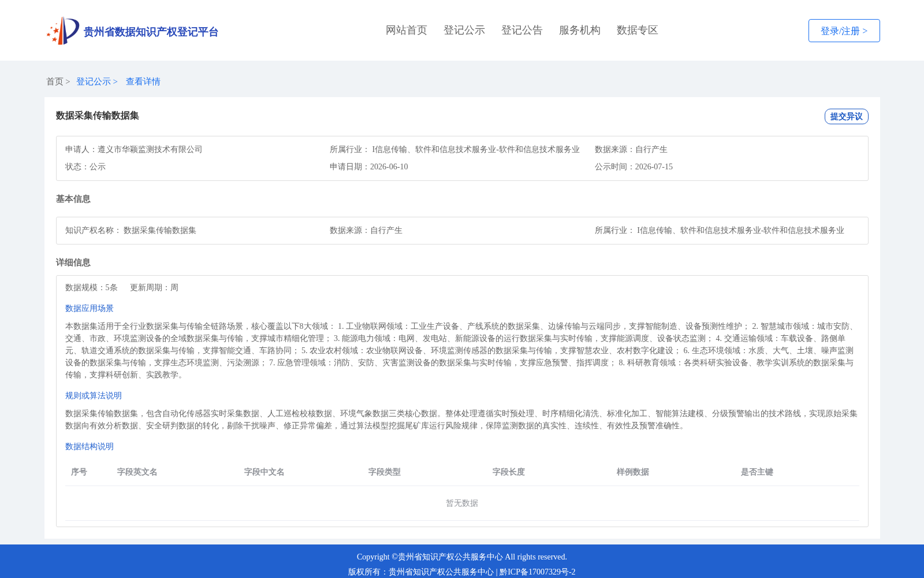Viewport: 924px width, 578px height.
Task: Click the 字段英文名 column header
Action: [x=137, y=472]
